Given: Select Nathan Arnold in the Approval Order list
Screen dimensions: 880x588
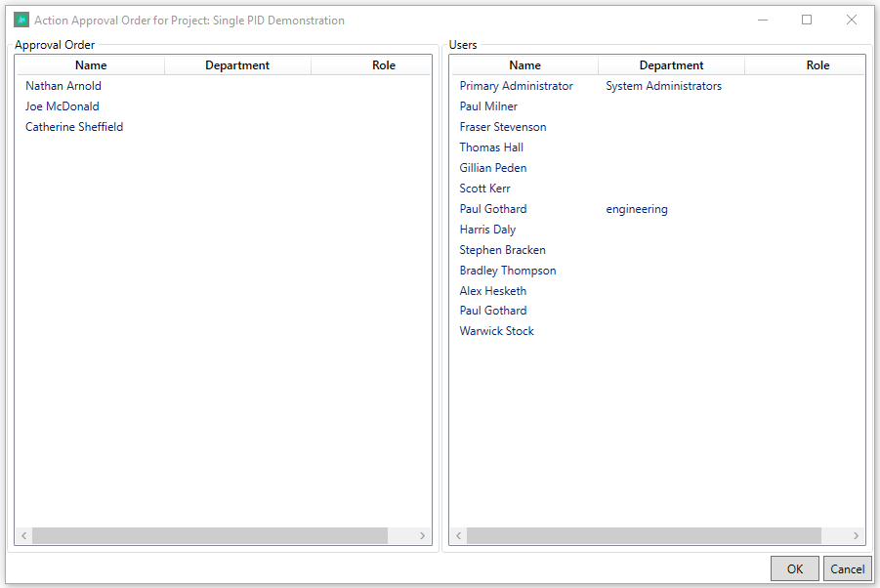Looking at the screenshot, I should 63,86.
